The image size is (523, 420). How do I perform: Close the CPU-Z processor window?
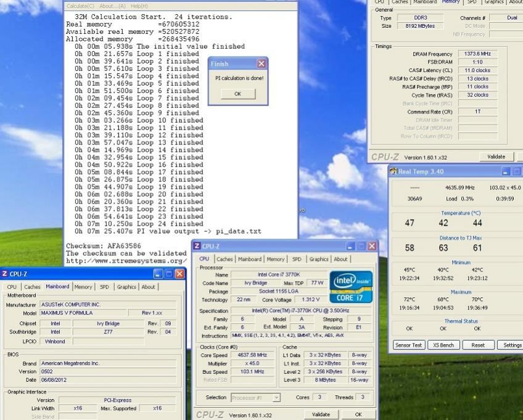point(372,246)
